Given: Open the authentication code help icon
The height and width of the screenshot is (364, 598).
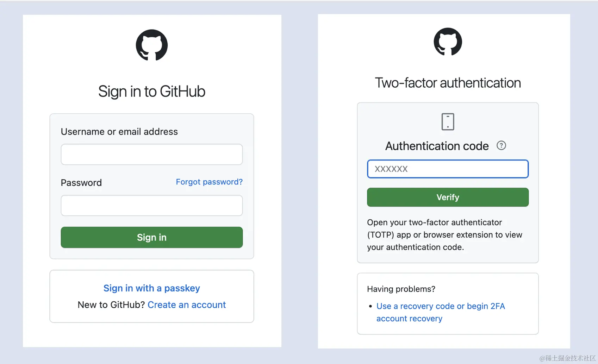Looking at the screenshot, I should (x=501, y=145).
